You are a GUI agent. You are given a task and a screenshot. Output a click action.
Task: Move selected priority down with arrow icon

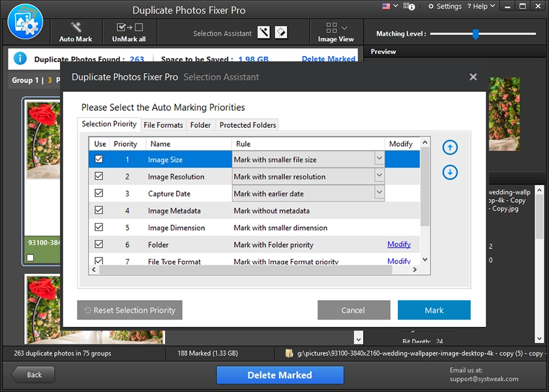pyautogui.click(x=450, y=172)
